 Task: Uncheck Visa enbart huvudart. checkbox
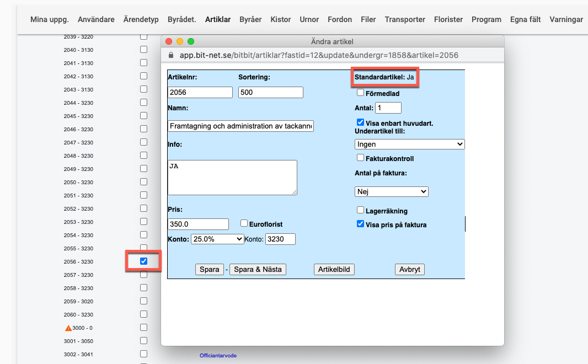pos(360,122)
